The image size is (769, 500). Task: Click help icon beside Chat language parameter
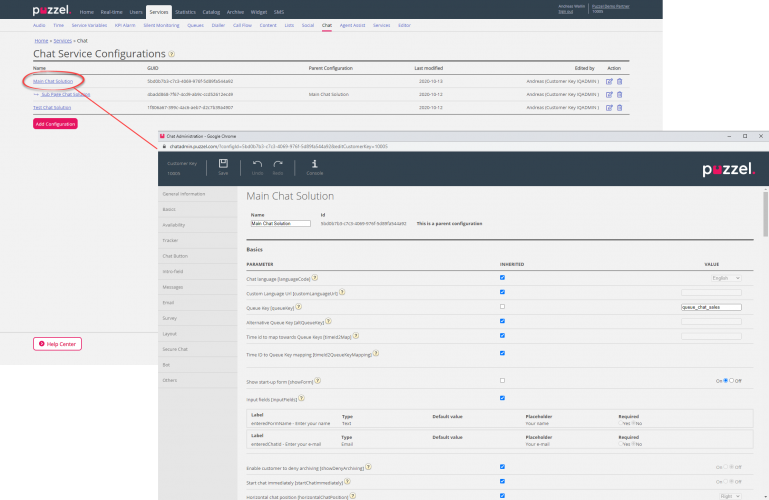click(316, 278)
